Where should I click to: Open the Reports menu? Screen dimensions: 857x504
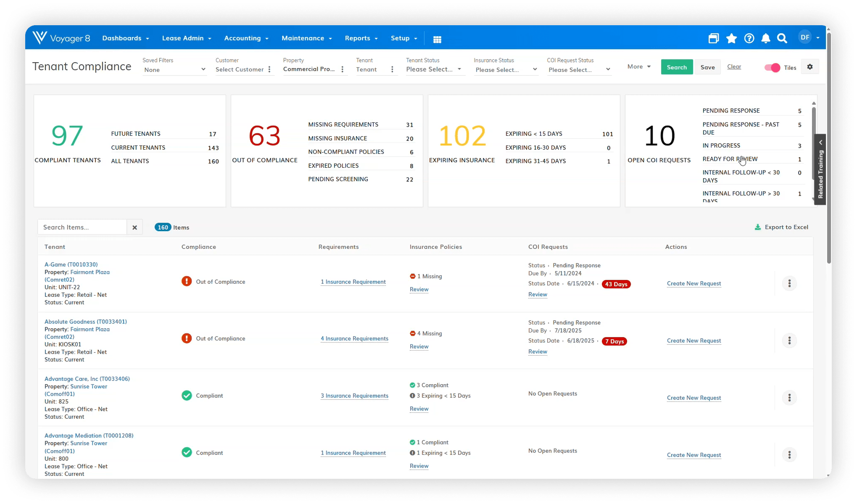tap(361, 38)
